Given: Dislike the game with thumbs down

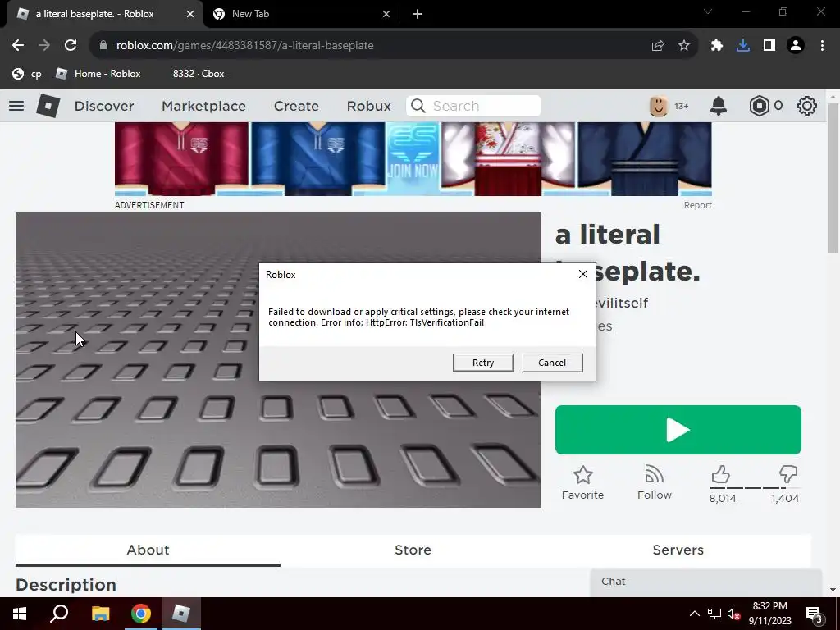Looking at the screenshot, I should 788,475.
